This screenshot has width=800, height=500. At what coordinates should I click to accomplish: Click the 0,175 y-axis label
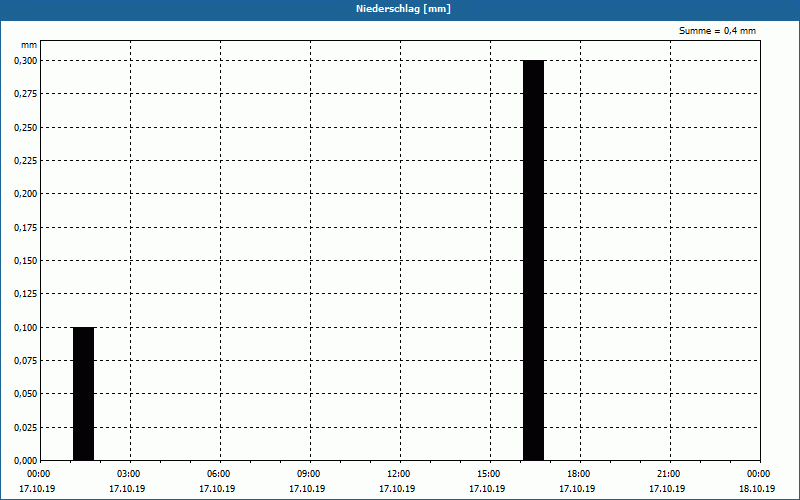coord(26,228)
